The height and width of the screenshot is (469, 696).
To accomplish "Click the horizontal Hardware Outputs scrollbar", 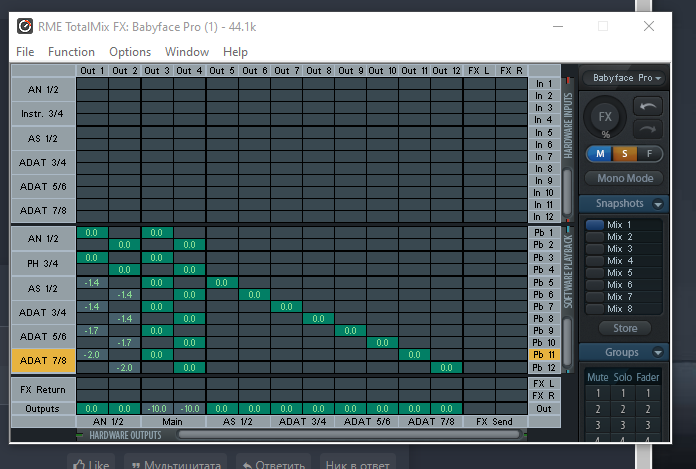I will (x=348, y=435).
